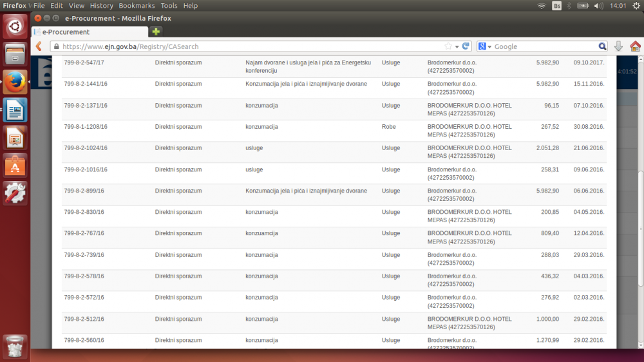Click contract number 799-8-2-578/16
This screenshot has height=362, width=644.
[84, 276]
